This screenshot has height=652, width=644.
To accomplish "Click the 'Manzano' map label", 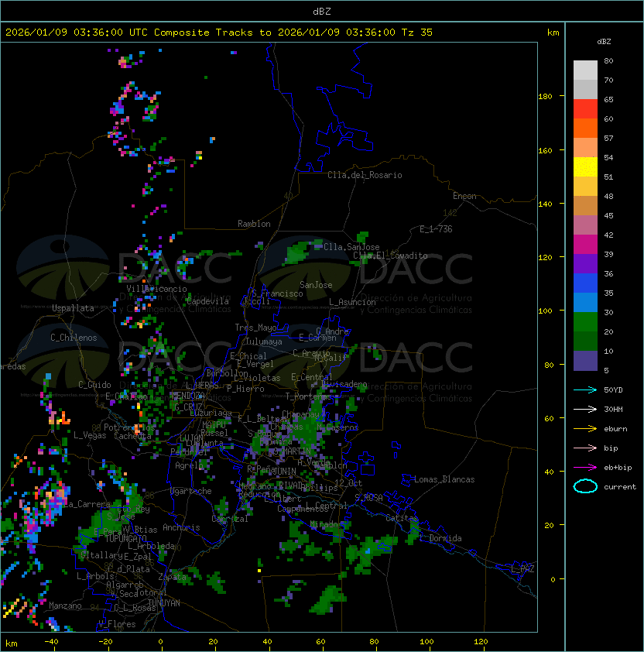I will (x=65, y=606).
